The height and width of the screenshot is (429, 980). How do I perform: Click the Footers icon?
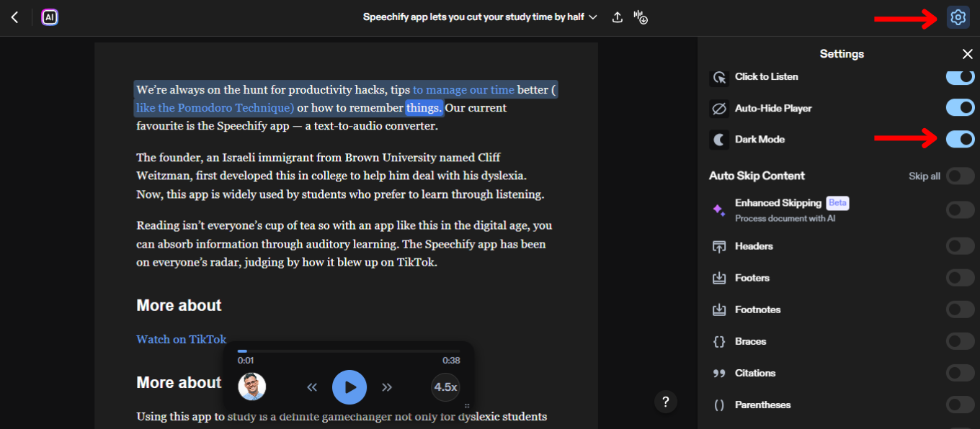[718, 278]
